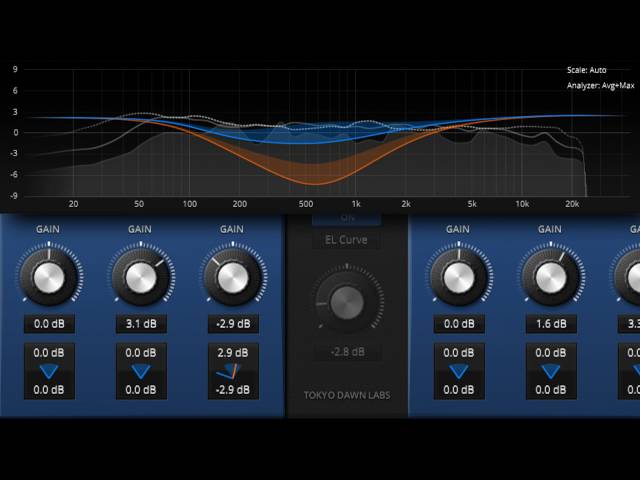Change the Analyzer: Avg+Max mode
The image size is (640, 480).
click(x=600, y=86)
